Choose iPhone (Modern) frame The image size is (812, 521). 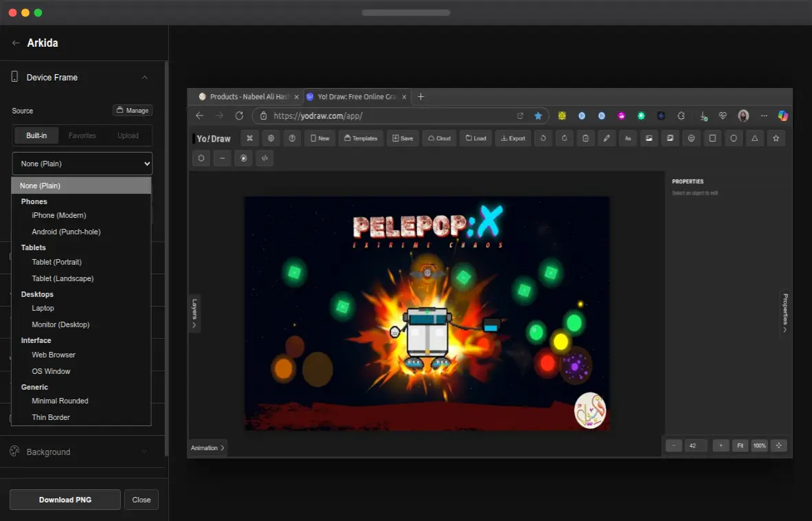pos(81,215)
